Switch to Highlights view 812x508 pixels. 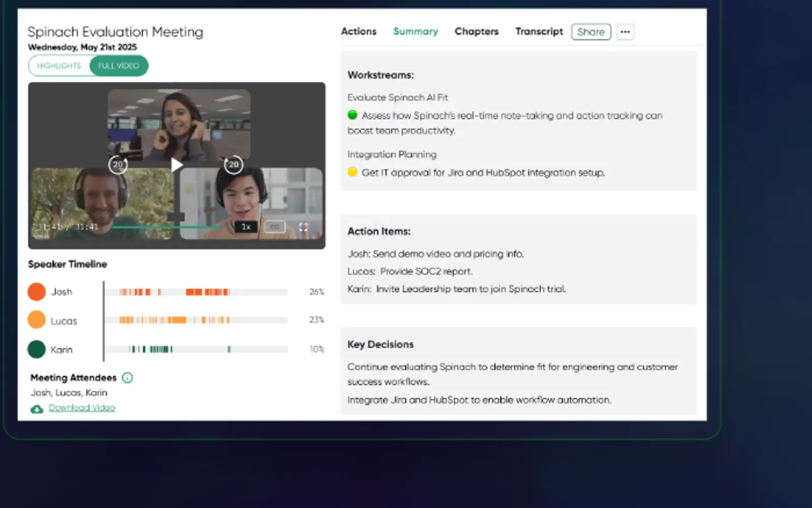point(59,66)
